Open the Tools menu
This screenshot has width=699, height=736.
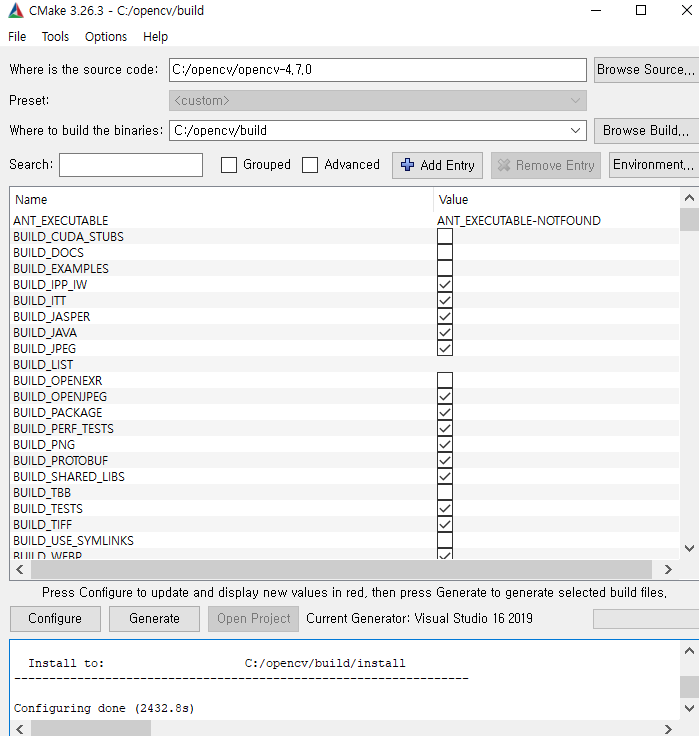[55, 37]
